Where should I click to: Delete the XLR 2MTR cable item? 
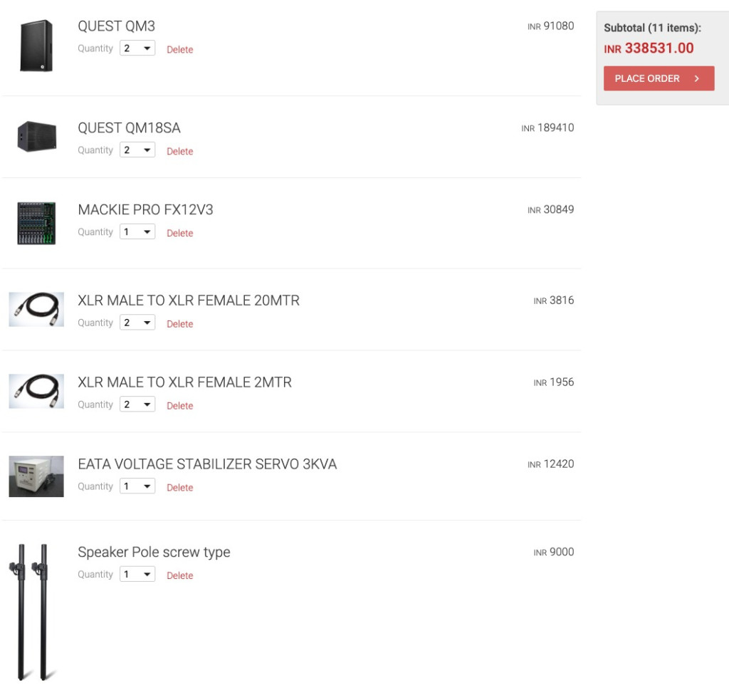(x=179, y=406)
